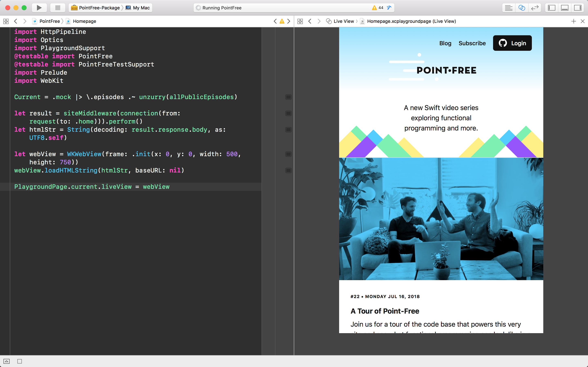The width and height of the screenshot is (588, 367).
Task: Click the Run (play) button in toolbar
Action: point(39,8)
